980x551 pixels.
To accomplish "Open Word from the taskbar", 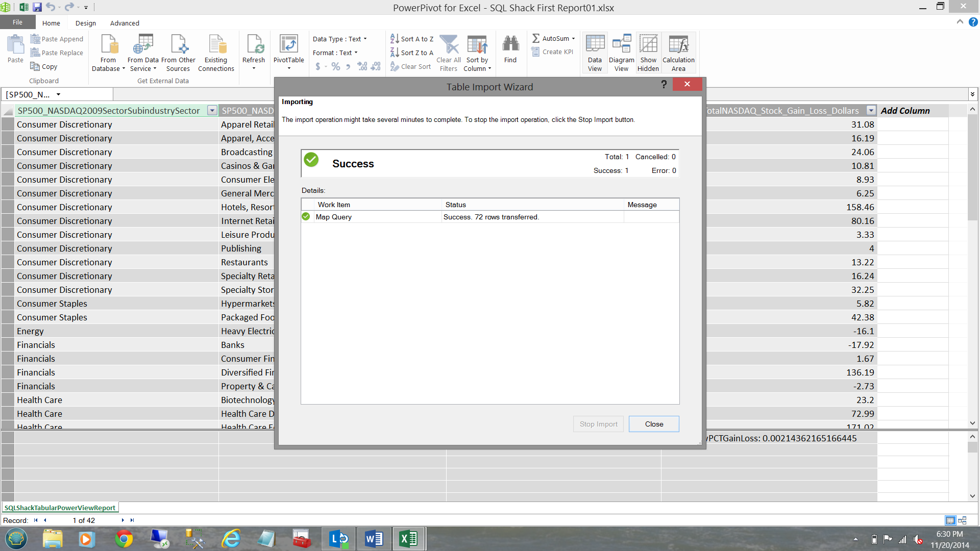I will pyautogui.click(x=373, y=539).
